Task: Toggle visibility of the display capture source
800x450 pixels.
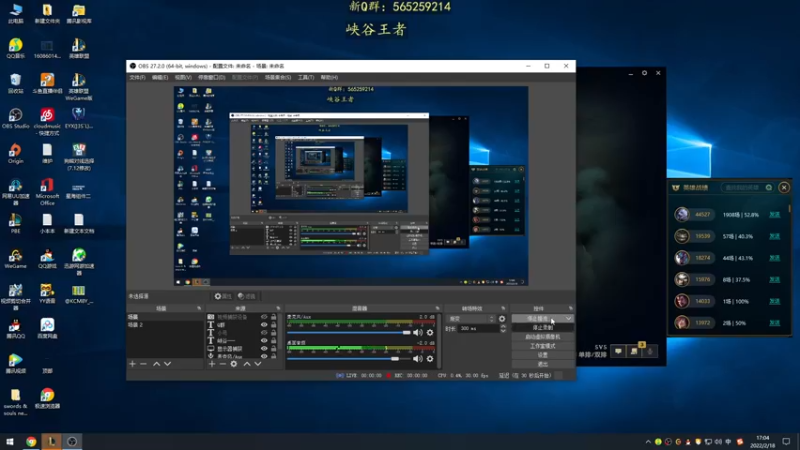Action: pyautogui.click(x=264, y=348)
